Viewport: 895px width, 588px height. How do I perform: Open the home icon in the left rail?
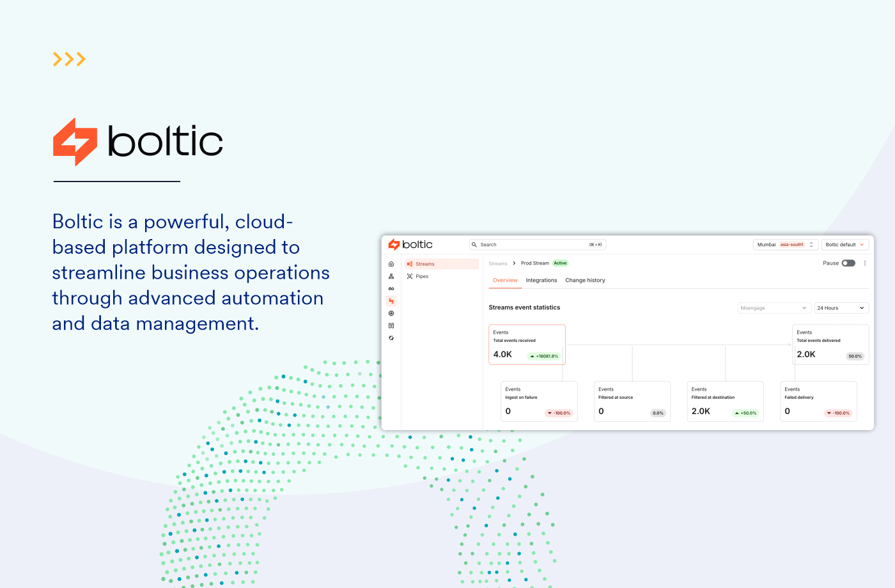point(391,264)
